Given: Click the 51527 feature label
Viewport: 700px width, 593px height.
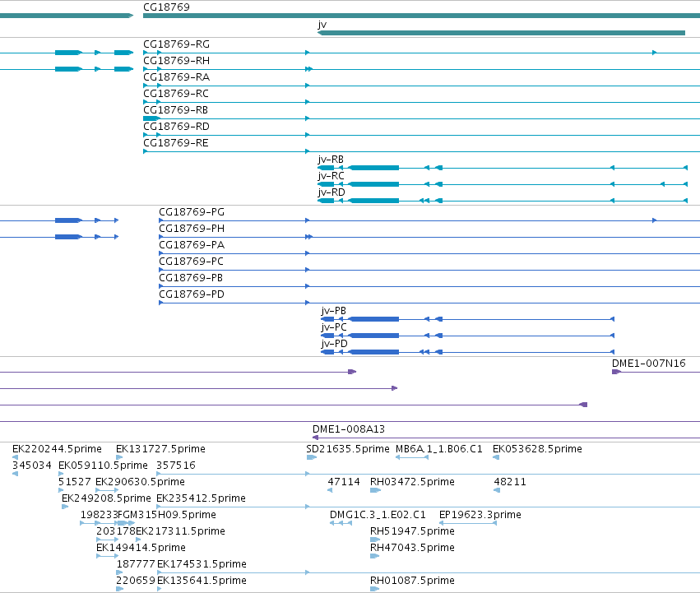Looking at the screenshot, I should click(x=75, y=482).
